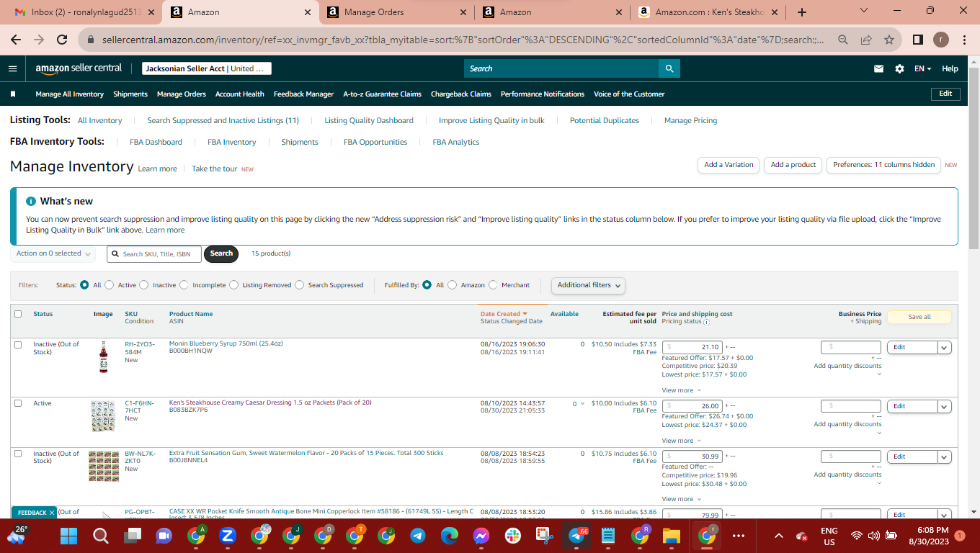Open Shipments in the top nav bar
The width and height of the screenshot is (980, 553).
(130, 94)
